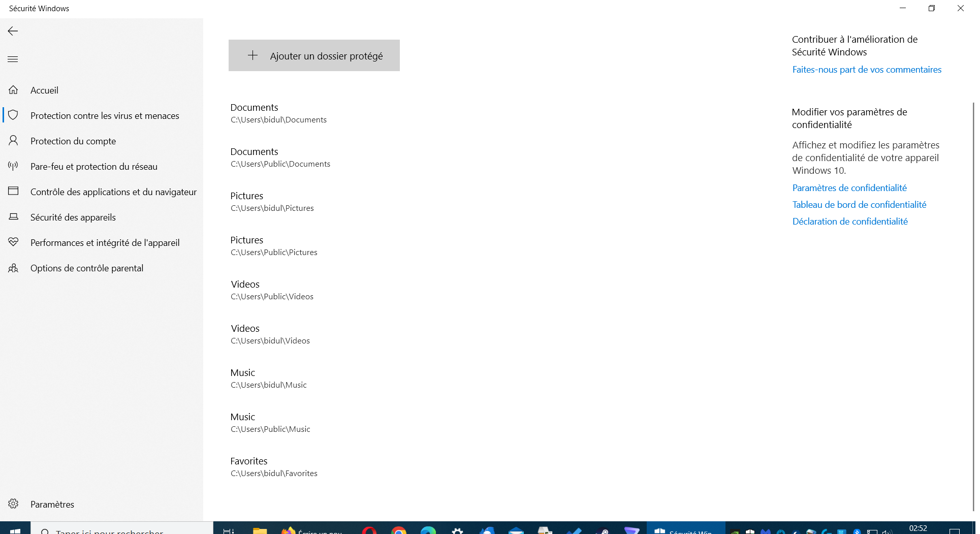This screenshot has height=534, width=980.
Task: Click the taskbar clock showing 02:52
Action: [x=918, y=528]
